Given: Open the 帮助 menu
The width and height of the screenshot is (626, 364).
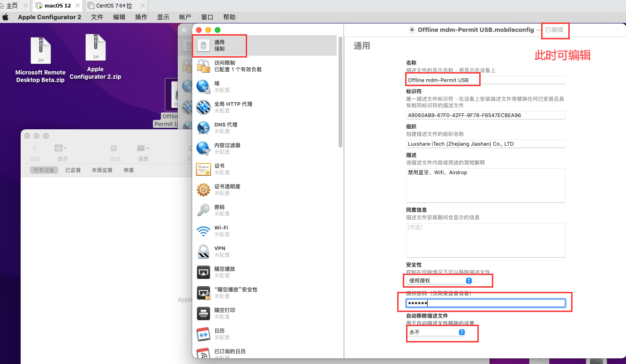Looking at the screenshot, I should click(229, 17).
